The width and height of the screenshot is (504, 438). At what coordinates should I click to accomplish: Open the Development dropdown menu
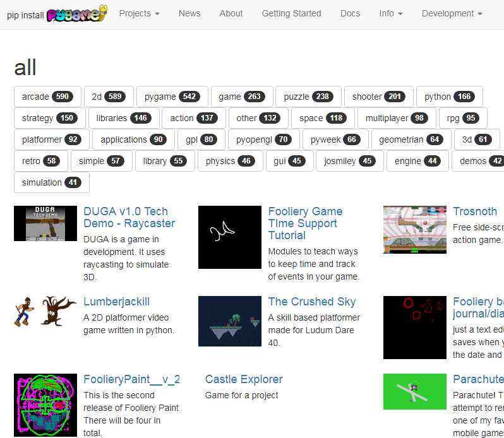[452, 13]
